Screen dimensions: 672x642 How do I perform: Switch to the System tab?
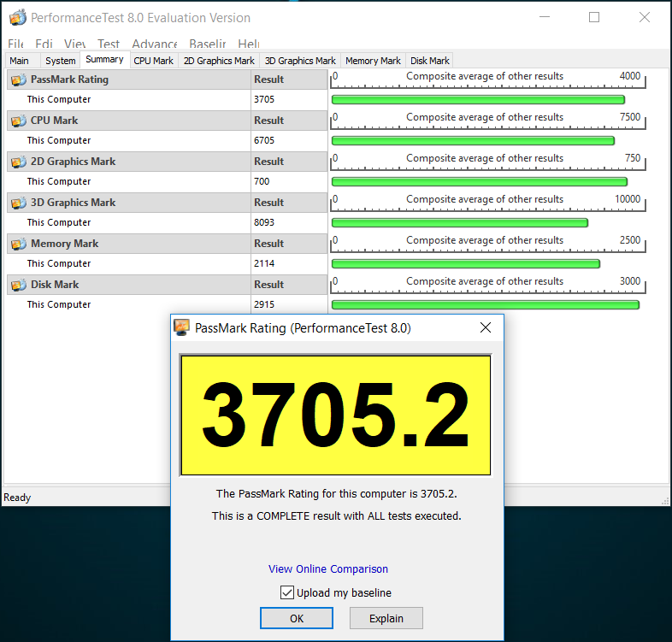(x=61, y=61)
